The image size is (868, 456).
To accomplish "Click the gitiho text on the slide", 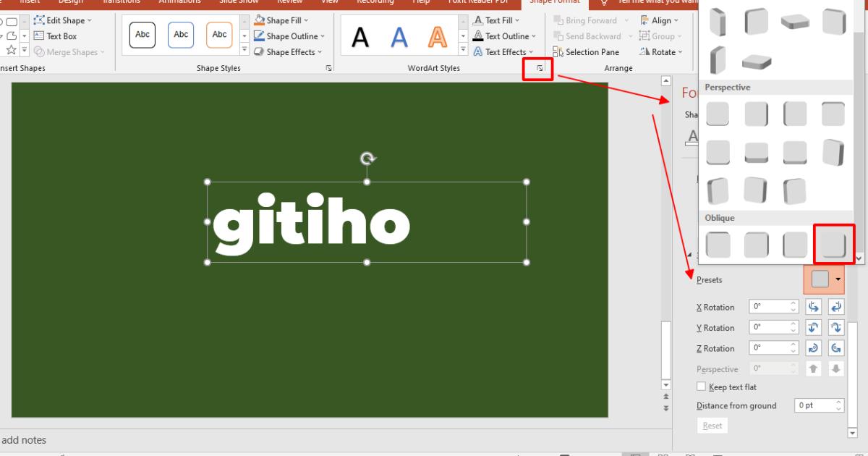I will click(x=311, y=223).
